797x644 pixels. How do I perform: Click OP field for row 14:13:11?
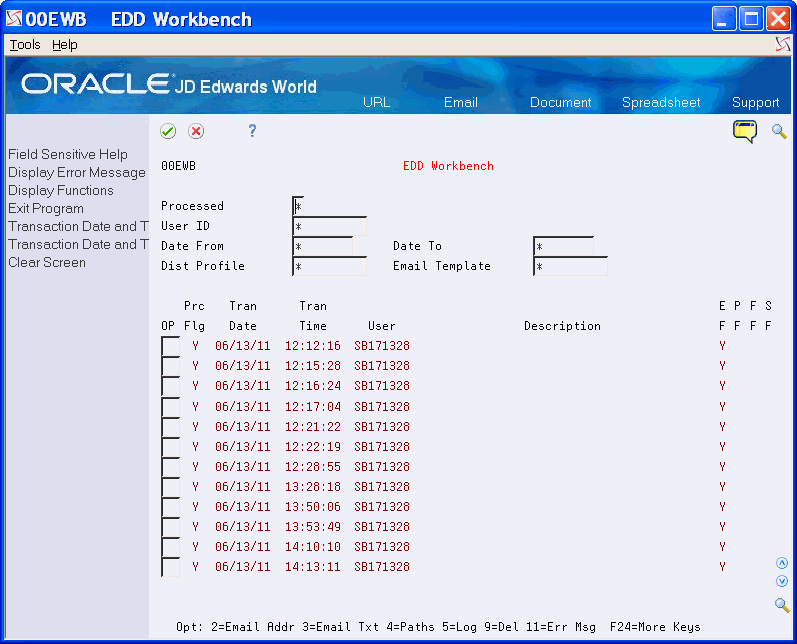pos(170,567)
